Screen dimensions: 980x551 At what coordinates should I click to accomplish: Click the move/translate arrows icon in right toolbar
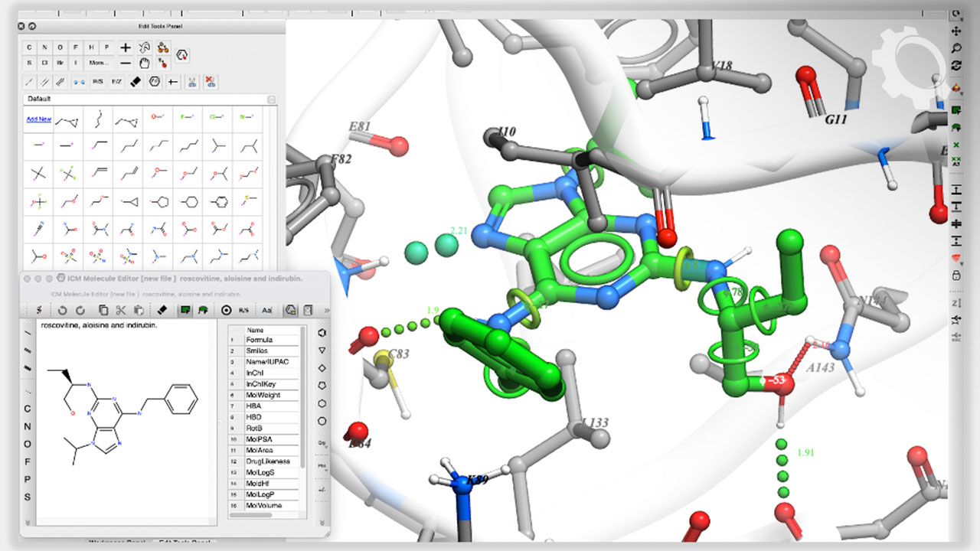click(x=956, y=31)
